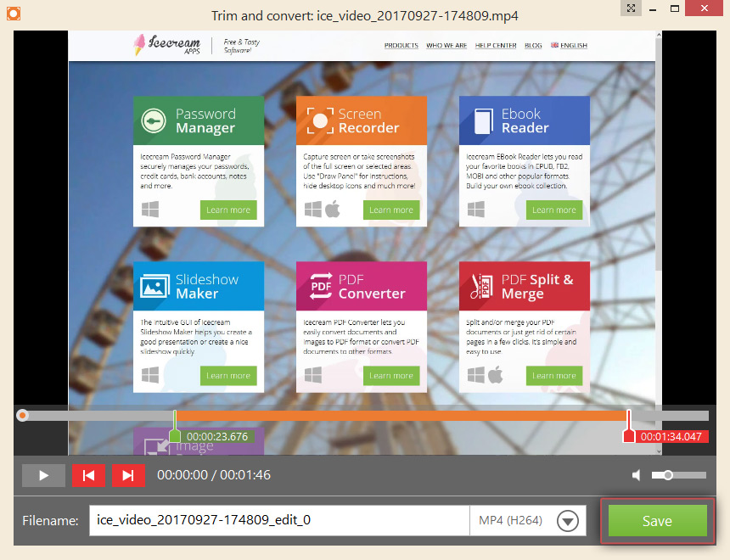Click the Save button
730x560 pixels.
[x=657, y=521]
